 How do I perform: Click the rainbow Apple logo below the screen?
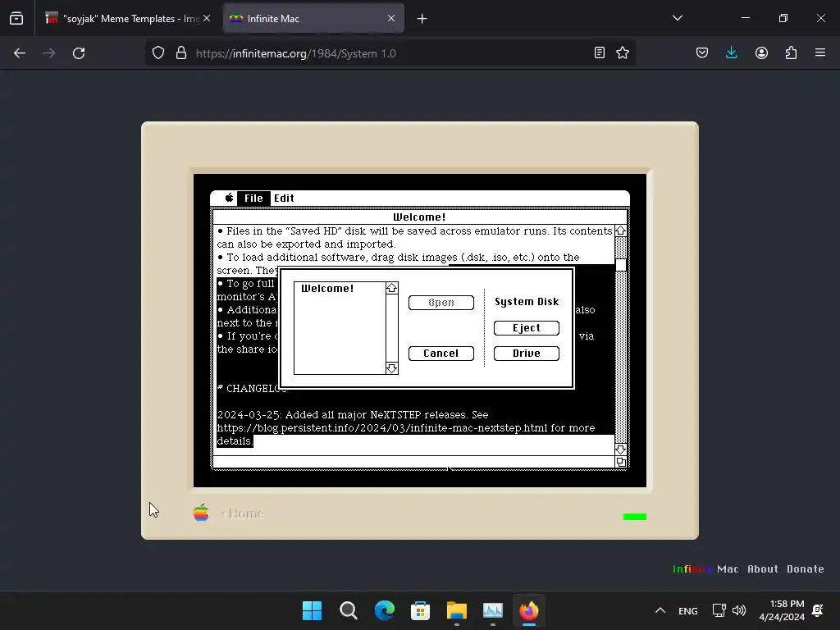[201, 513]
